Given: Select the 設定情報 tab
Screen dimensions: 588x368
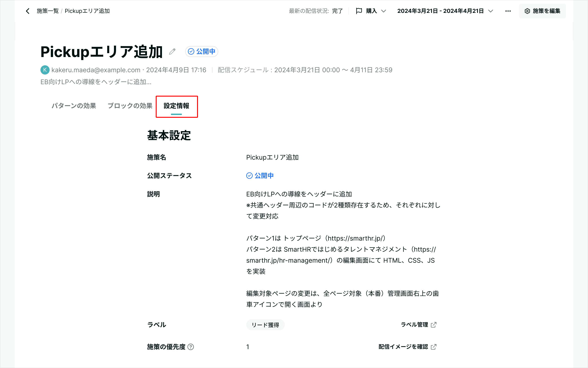Looking at the screenshot, I should [x=176, y=106].
